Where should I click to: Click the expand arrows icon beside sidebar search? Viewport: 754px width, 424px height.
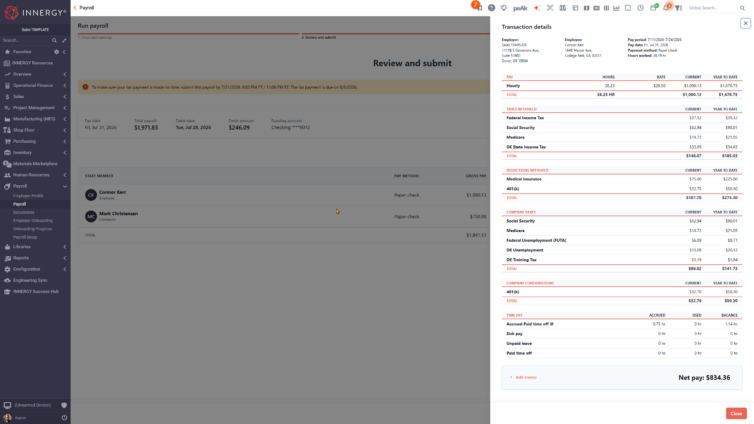coord(64,40)
